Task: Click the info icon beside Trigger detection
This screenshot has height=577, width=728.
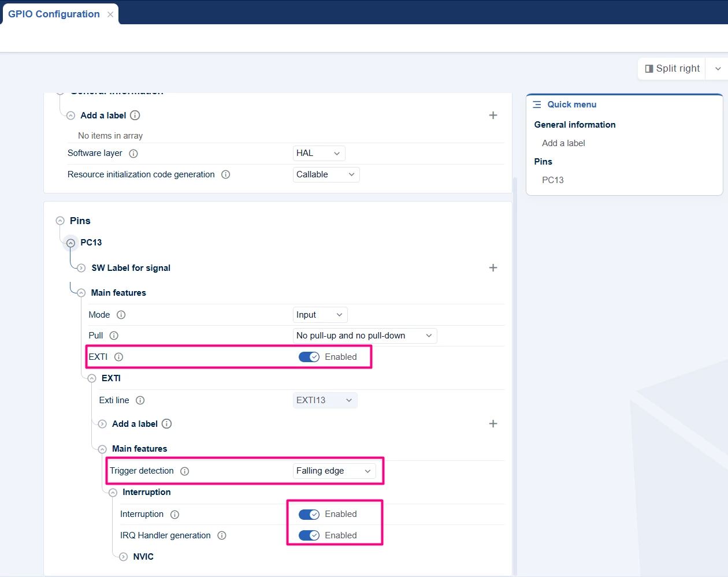Action: click(185, 471)
